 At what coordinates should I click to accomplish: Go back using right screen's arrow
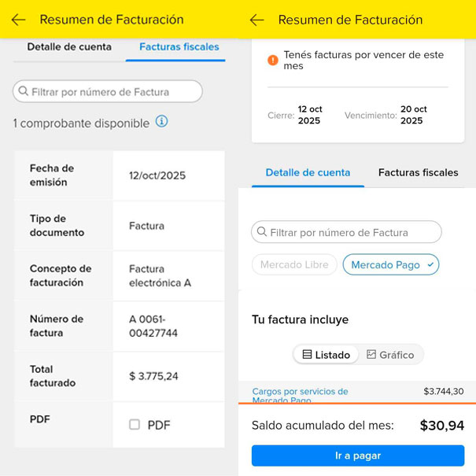(257, 20)
